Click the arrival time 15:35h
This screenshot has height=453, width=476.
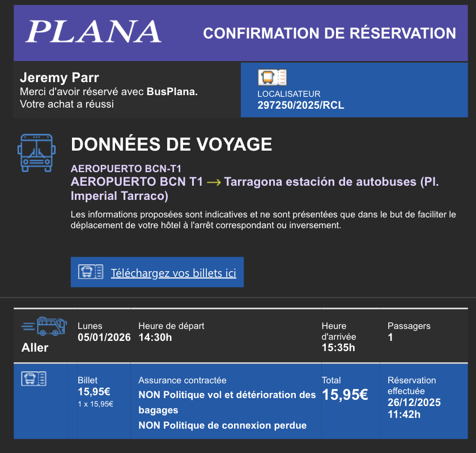pyautogui.click(x=338, y=348)
